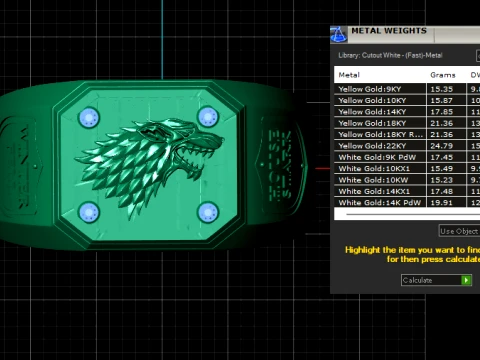Click the 17.48 grams value
Screen dimensions: 480x360
point(441,191)
